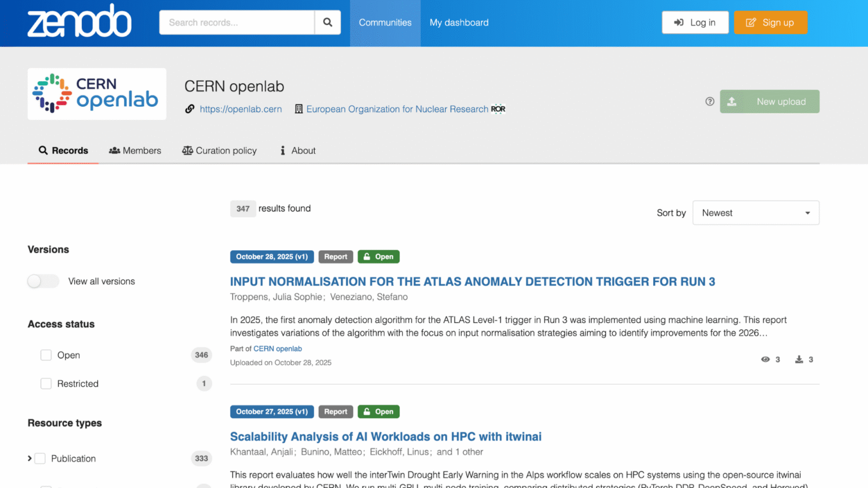Check the Restricted access filter
Image resolution: width=868 pixels, height=488 pixels.
pos(46,384)
